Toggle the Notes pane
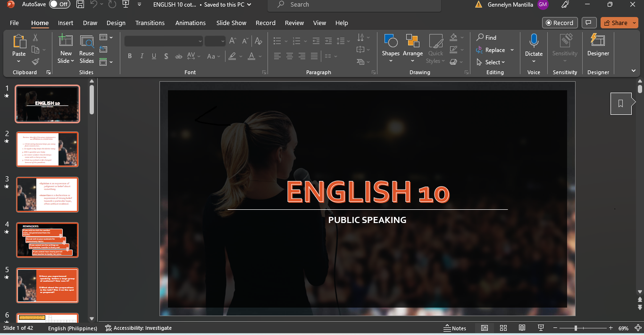Image resolution: width=644 pixels, height=335 pixels. click(455, 328)
